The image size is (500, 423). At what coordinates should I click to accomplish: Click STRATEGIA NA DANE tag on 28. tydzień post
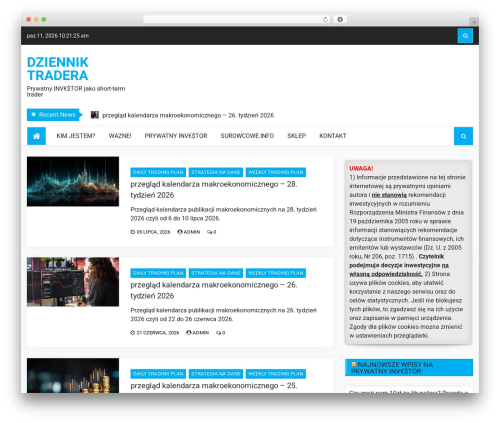point(216,172)
